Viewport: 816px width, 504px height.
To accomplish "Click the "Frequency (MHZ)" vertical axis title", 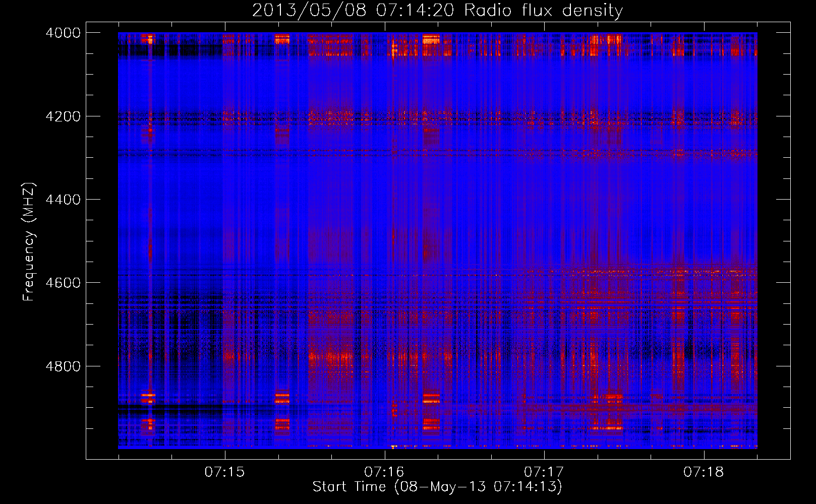I will [x=29, y=242].
